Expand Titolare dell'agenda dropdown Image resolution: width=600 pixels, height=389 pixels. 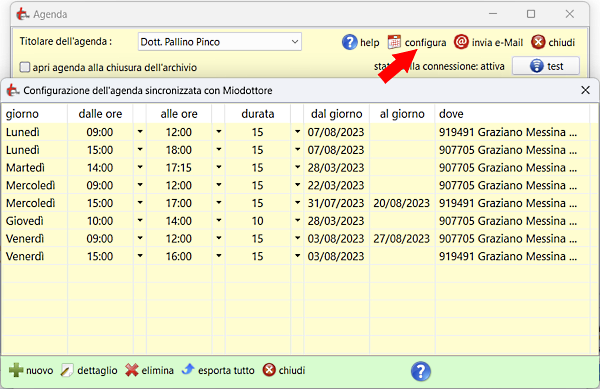point(295,42)
